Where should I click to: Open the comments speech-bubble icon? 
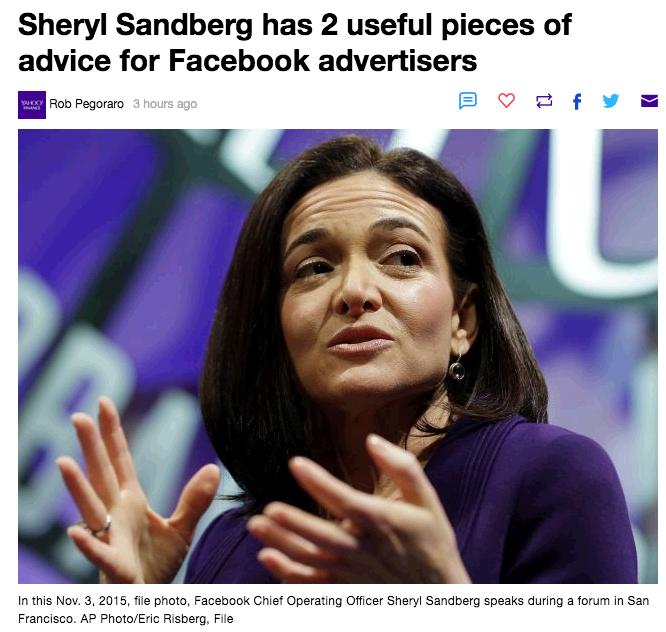(468, 101)
